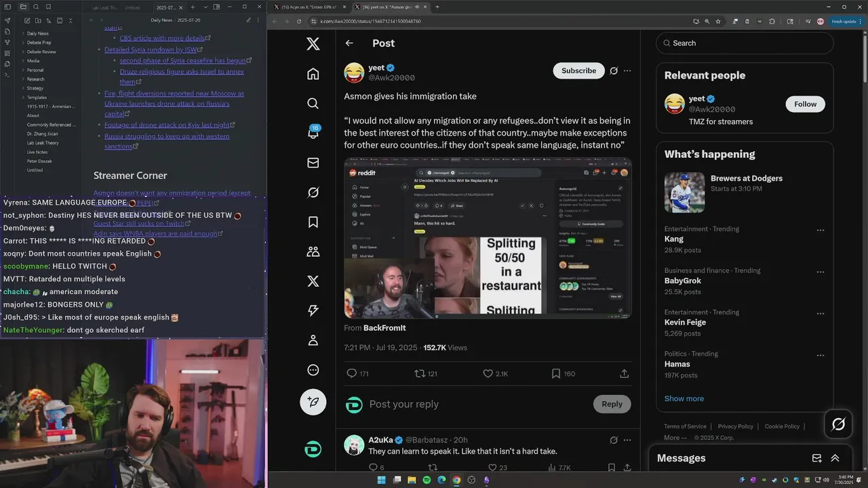Follow yeet in Relevant people
The height and width of the screenshot is (488, 868).
(x=805, y=104)
